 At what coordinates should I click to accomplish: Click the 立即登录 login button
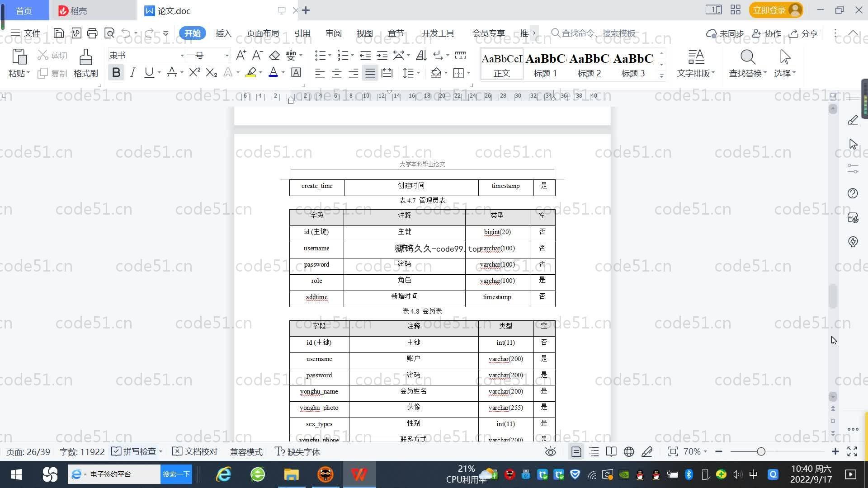(x=776, y=10)
